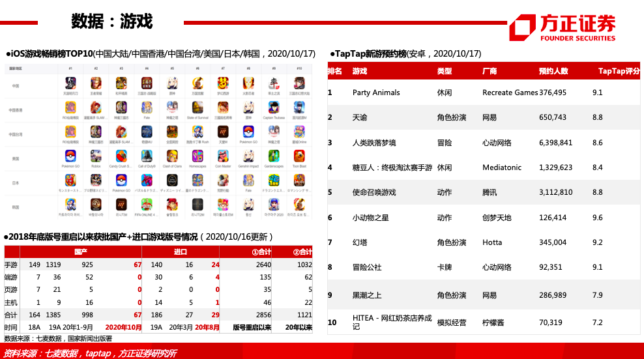Screen dimensions: 644x359
Task: Click the 小动物之星 game name
Action: 370,218
